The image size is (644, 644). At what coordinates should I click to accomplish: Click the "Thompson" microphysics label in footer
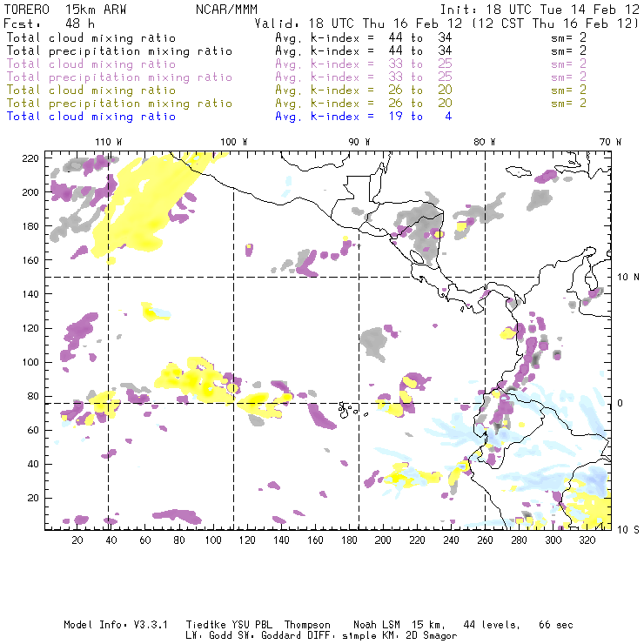coord(307,626)
